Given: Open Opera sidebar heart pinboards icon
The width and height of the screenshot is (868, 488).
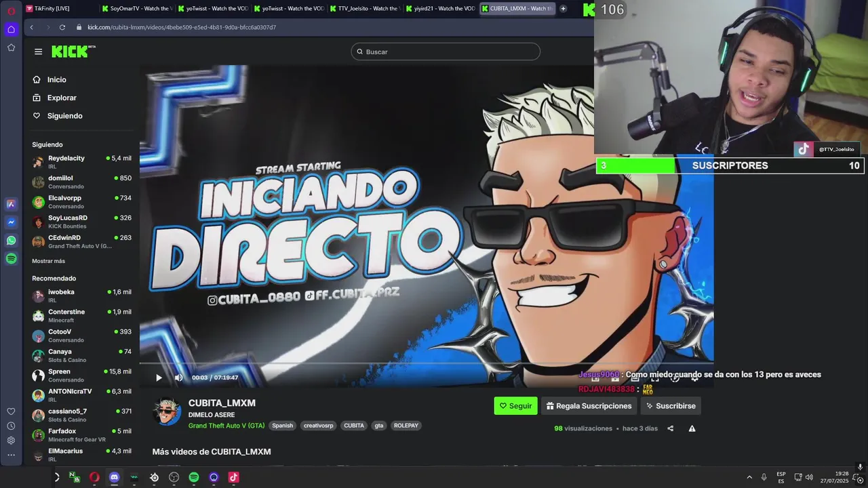Looking at the screenshot, I should pos(11,411).
